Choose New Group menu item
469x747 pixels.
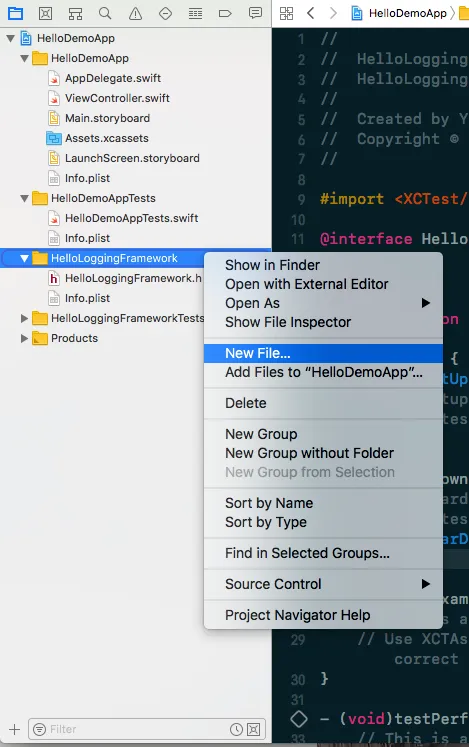click(323, 434)
